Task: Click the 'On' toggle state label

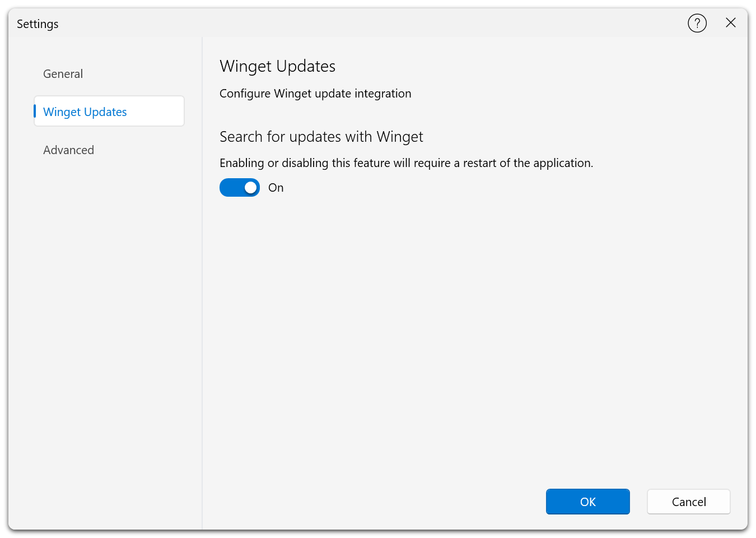Action: tap(276, 188)
